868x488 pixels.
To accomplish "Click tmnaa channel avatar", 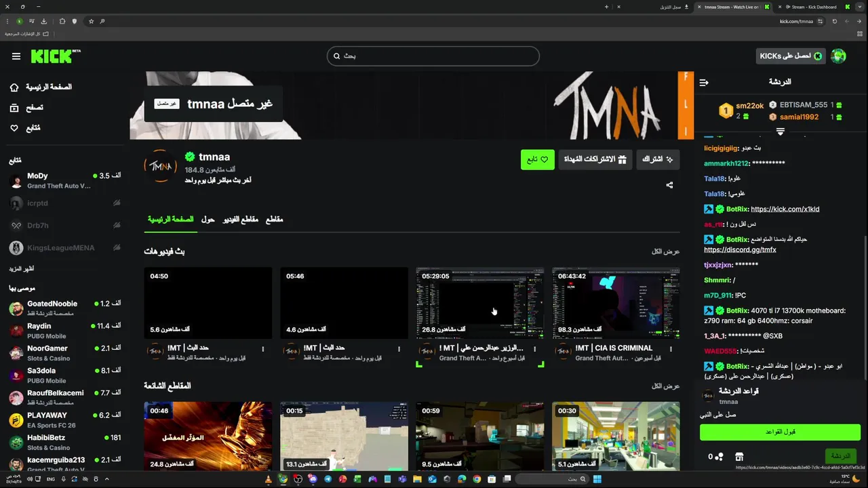I will tap(161, 166).
